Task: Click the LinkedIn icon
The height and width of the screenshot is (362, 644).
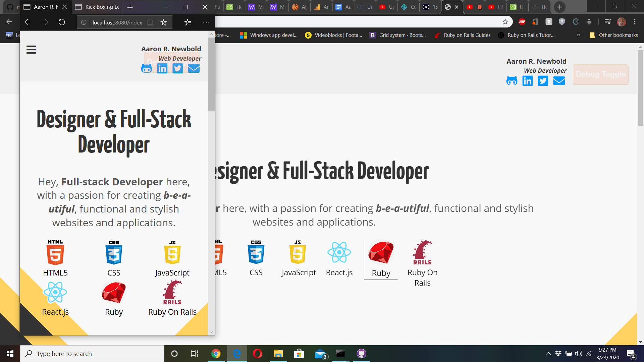Action: tap(162, 68)
